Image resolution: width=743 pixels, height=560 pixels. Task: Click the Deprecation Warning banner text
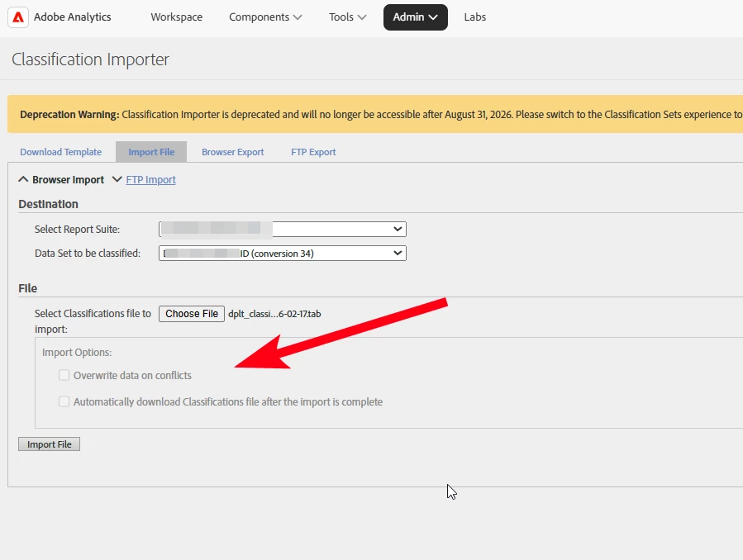pos(381,115)
